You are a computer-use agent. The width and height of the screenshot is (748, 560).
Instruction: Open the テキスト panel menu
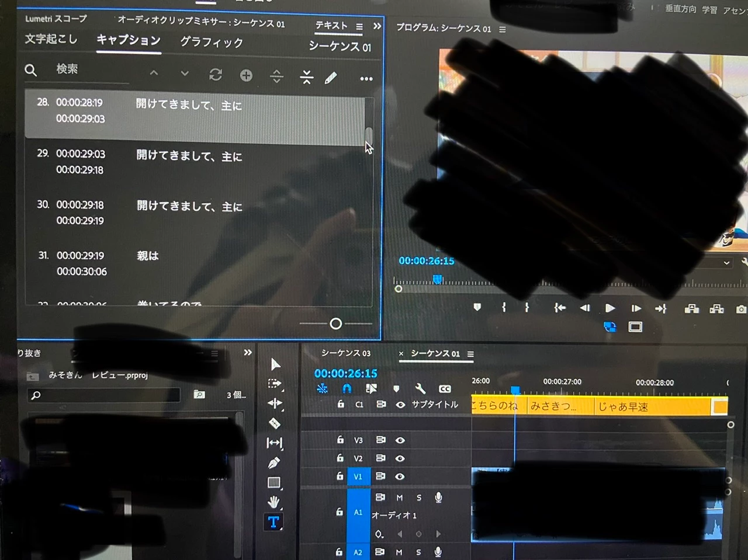coord(359,26)
